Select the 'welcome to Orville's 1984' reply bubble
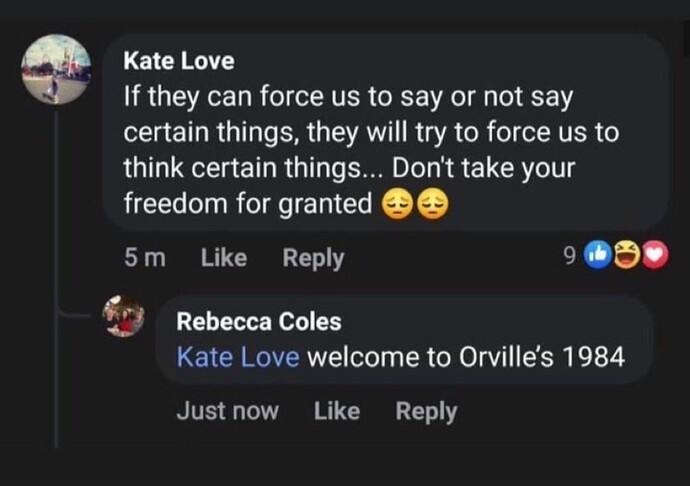 tap(404, 339)
